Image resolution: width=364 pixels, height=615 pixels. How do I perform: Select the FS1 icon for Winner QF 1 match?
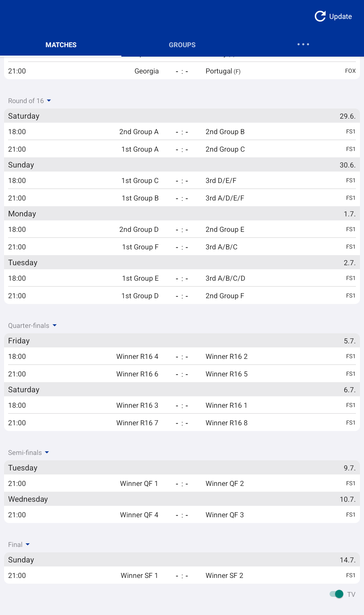pyautogui.click(x=351, y=483)
